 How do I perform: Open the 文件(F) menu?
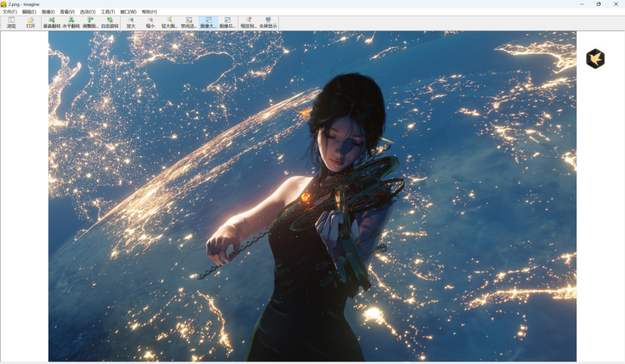click(10, 12)
